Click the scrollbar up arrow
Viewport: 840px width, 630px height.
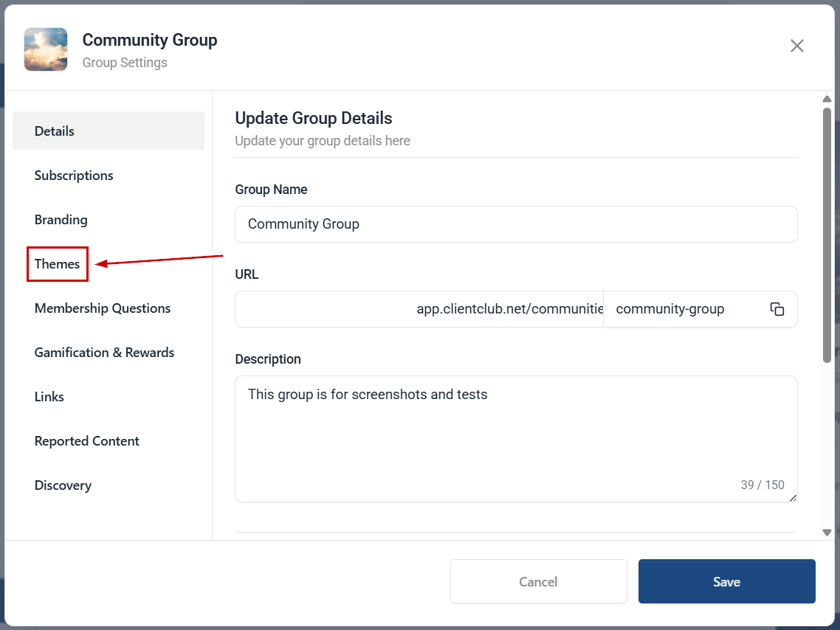827,99
